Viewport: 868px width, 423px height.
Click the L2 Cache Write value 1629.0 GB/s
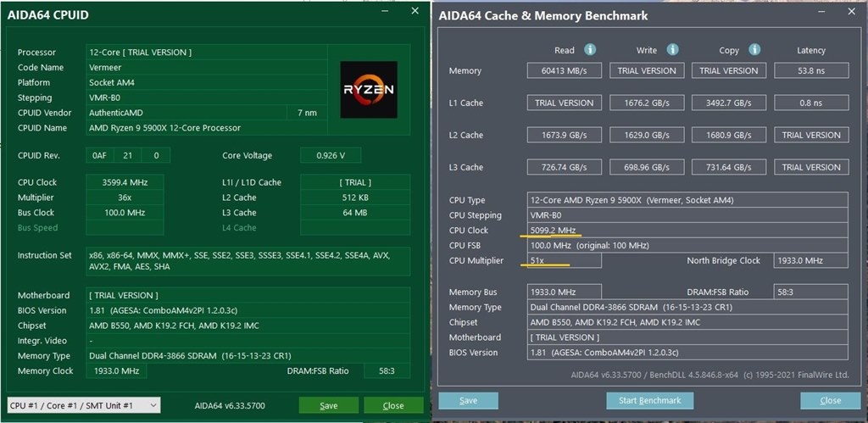(647, 135)
